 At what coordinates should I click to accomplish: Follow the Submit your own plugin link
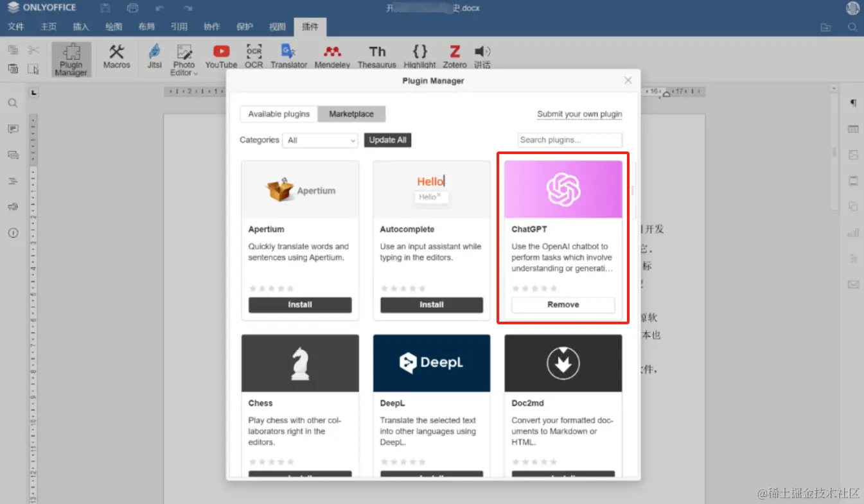point(579,114)
